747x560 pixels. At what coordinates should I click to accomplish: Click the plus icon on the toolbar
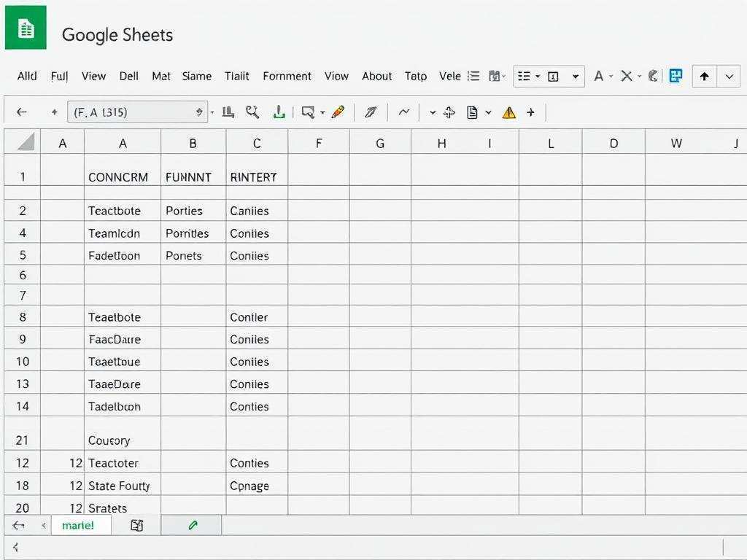pos(531,112)
